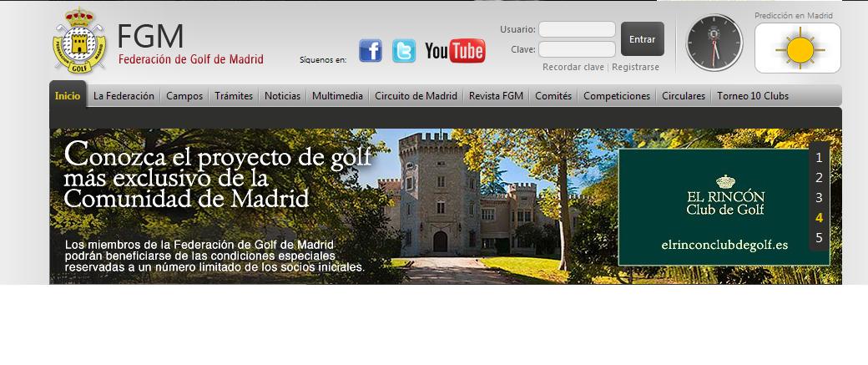Open the sunny Madrid weather forecast
The width and height of the screenshot is (868, 365).
pyautogui.click(x=798, y=48)
